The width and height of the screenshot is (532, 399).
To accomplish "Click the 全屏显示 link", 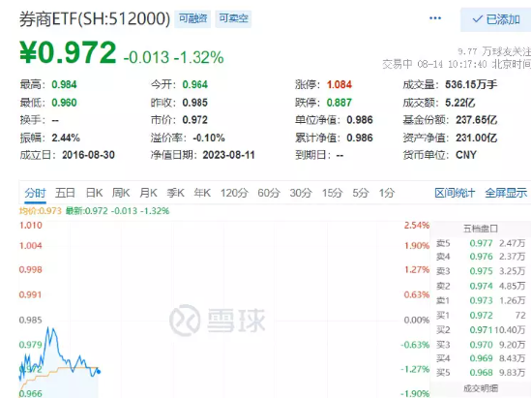I will 506,193.
